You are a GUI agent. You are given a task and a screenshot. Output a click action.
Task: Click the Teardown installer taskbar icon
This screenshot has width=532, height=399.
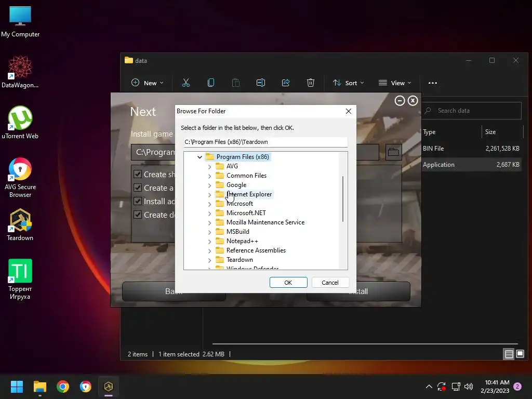pos(109,387)
